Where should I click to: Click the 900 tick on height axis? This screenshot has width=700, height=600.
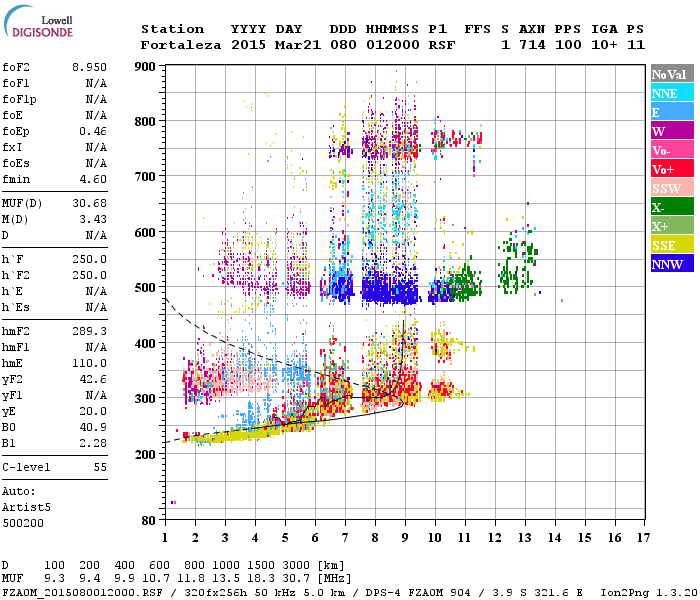click(x=145, y=67)
